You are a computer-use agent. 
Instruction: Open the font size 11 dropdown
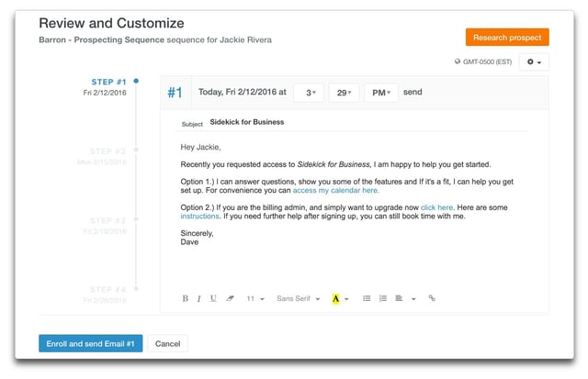[255, 298]
